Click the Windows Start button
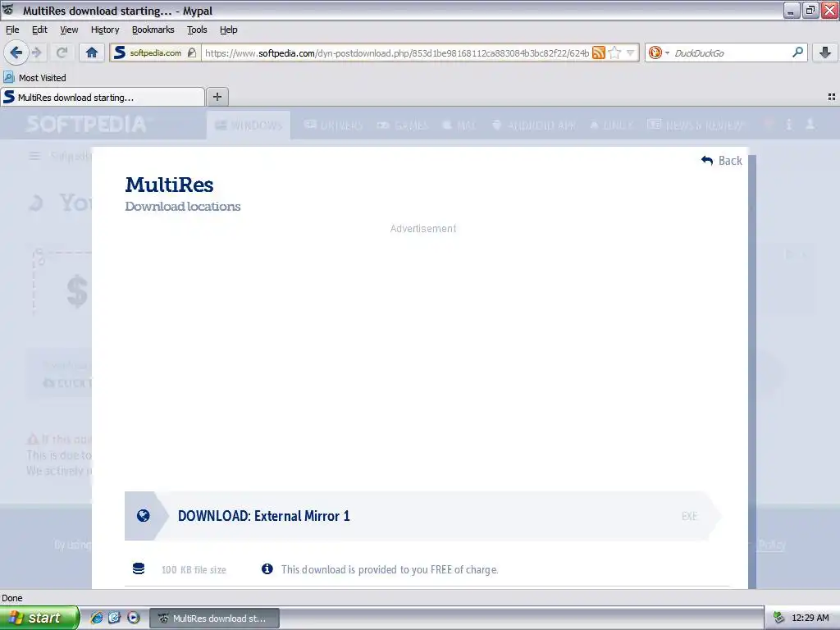The width and height of the screenshot is (840, 630). [x=39, y=618]
